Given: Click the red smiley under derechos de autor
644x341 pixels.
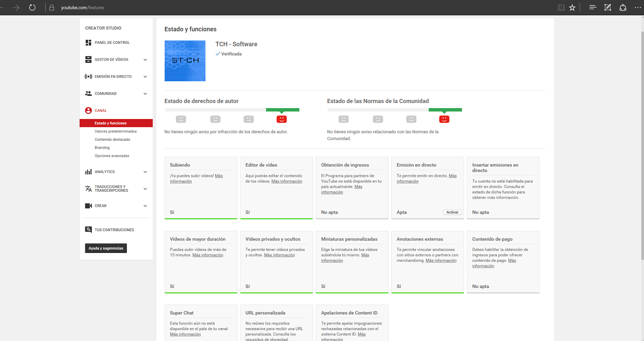Looking at the screenshot, I should [282, 119].
